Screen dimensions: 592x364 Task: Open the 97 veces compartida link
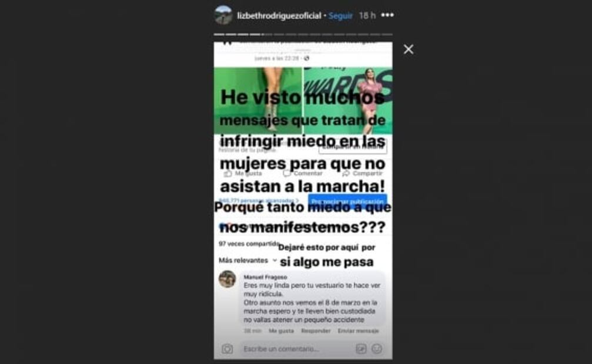(x=249, y=244)
